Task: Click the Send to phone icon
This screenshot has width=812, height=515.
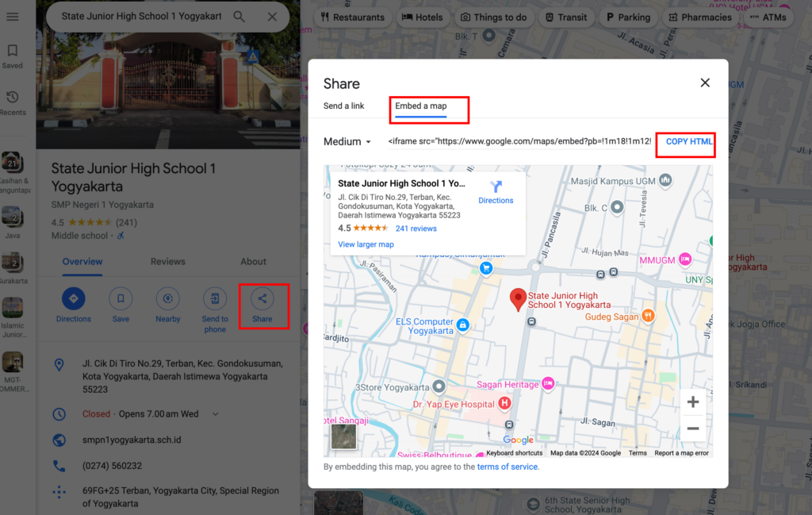Action: coord(215,298)
